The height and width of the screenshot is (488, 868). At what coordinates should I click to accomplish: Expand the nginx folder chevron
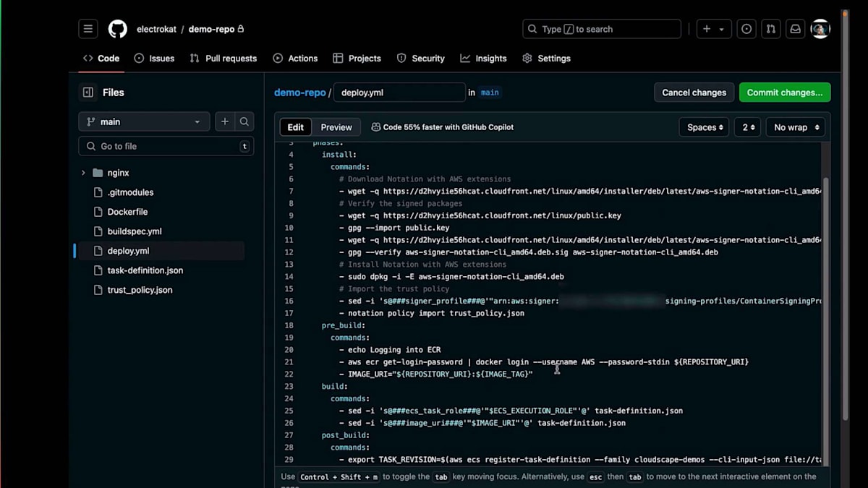pos(83,173)
